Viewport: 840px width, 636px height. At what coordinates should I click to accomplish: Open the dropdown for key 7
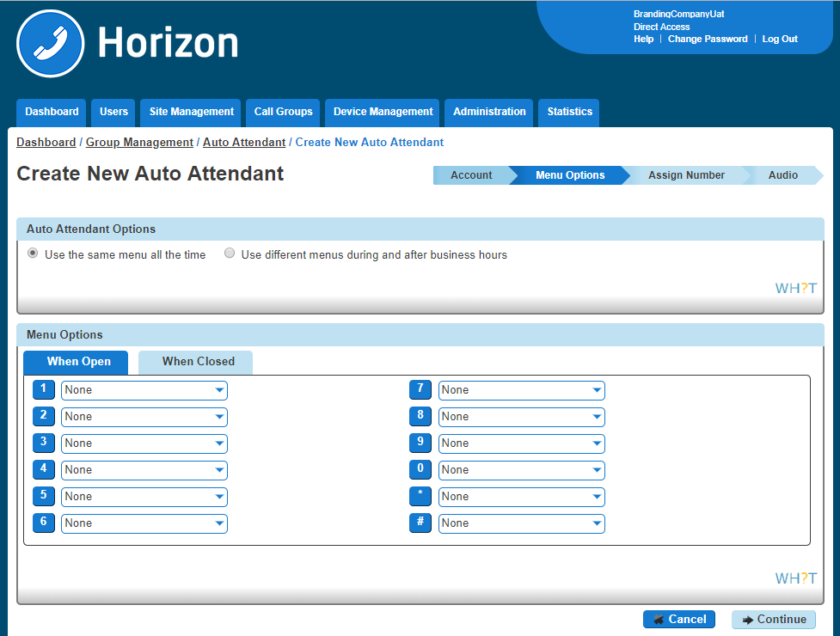point(521,390)
